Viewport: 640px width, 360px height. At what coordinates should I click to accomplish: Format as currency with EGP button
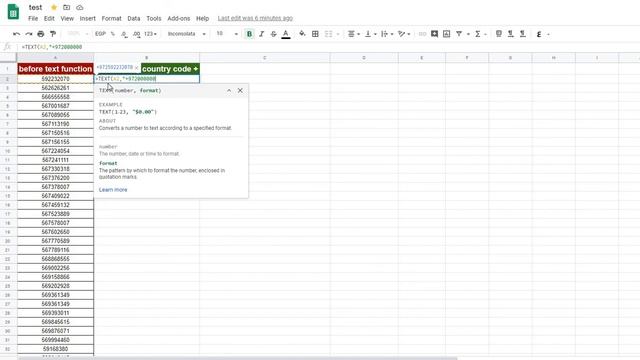pos(100,34)
